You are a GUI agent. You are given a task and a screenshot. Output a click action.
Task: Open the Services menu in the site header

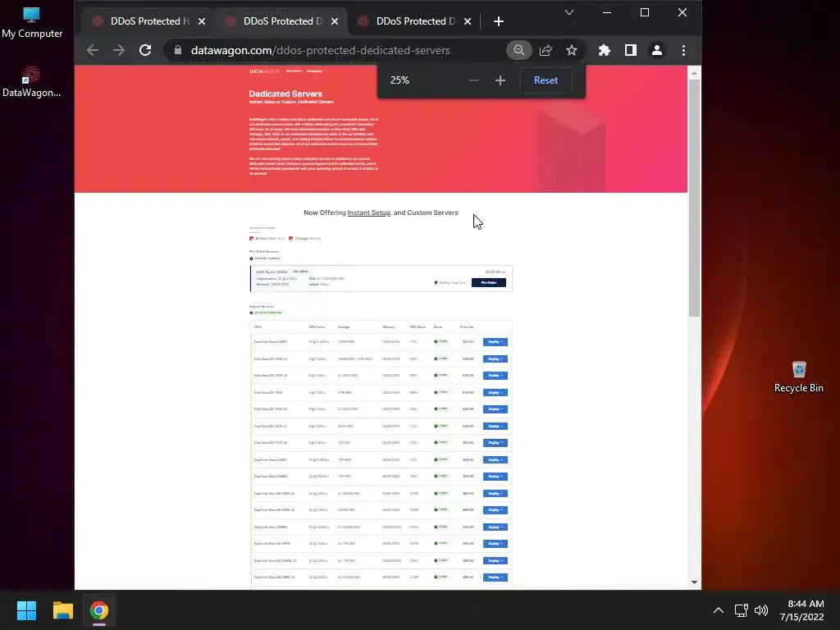(294, 71)
